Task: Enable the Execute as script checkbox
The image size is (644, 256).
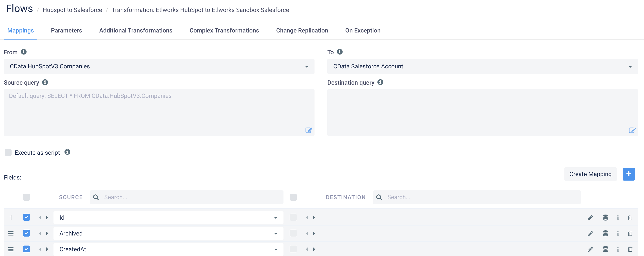Action: click(x=8, y=152)
